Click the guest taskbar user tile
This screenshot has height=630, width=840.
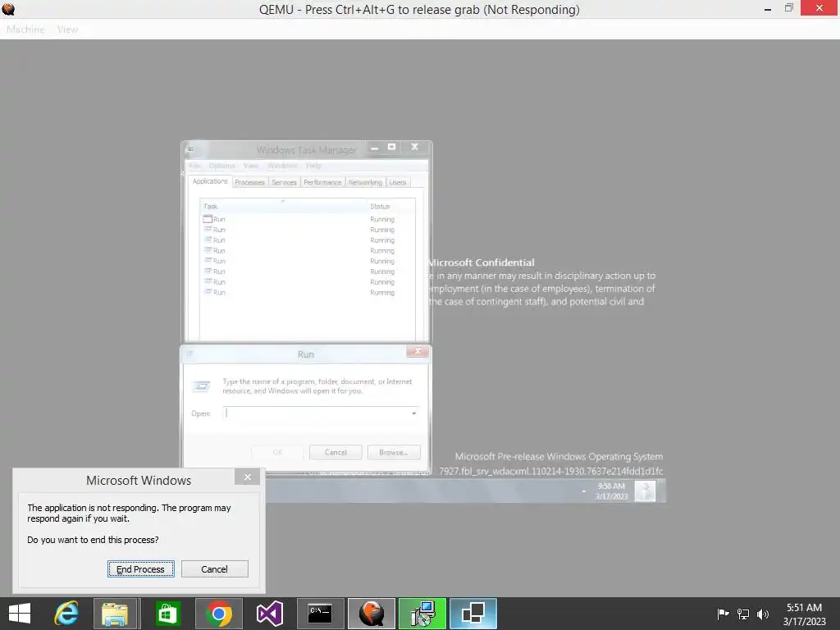click(x=645, y=491)
